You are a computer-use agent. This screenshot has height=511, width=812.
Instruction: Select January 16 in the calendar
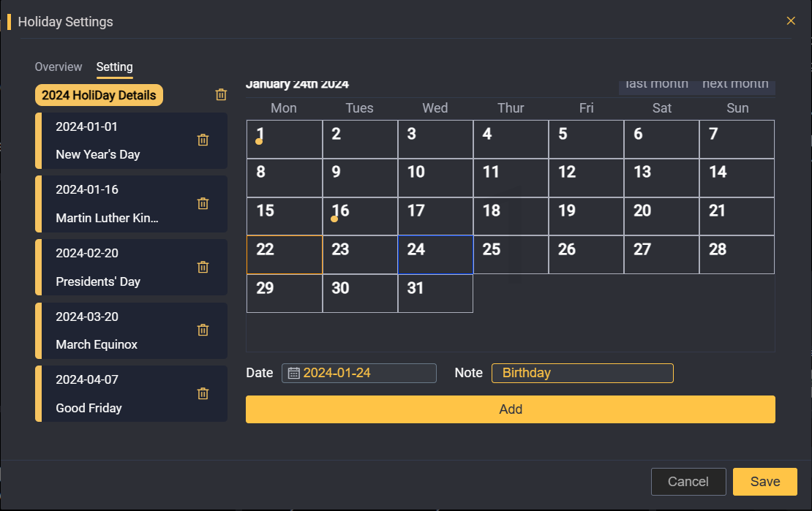pos(360,216)
